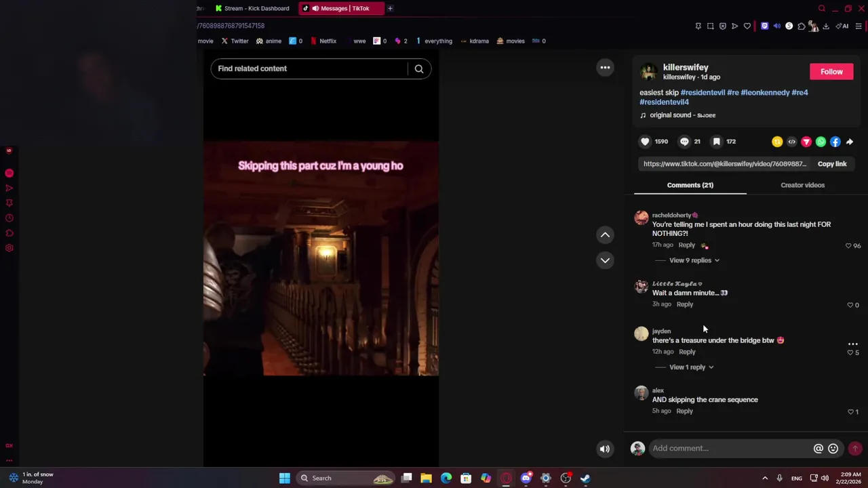868x488 pixels.
Task: Open the Twitter bookmark
Action: click(235, 41)
